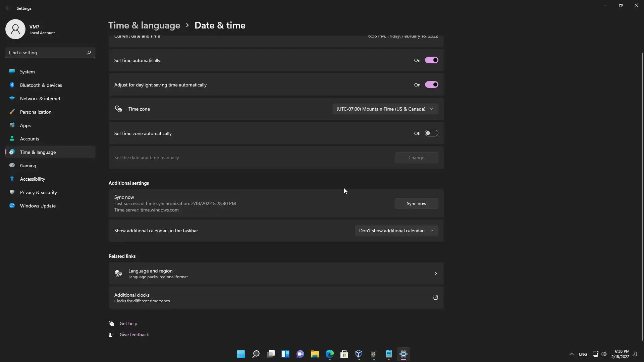Open the Get help icon link
This screenshot has height=362, width=644.
click(x=111, y=323)
